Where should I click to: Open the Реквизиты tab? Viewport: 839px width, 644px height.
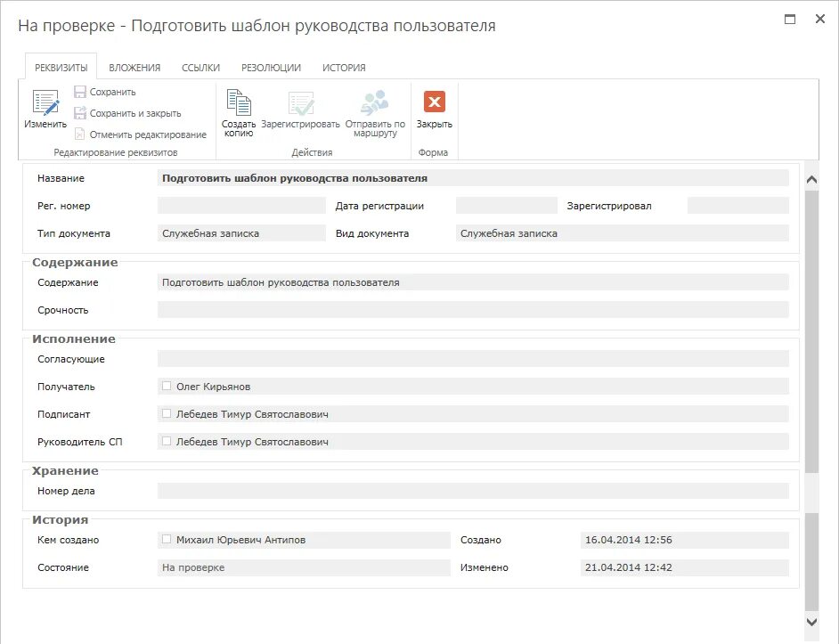61,68
